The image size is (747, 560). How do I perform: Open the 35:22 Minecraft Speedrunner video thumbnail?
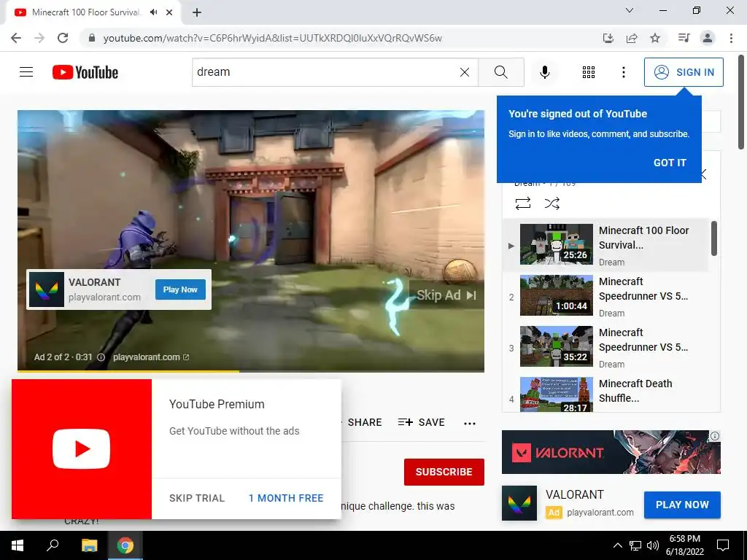click(557, 346)
